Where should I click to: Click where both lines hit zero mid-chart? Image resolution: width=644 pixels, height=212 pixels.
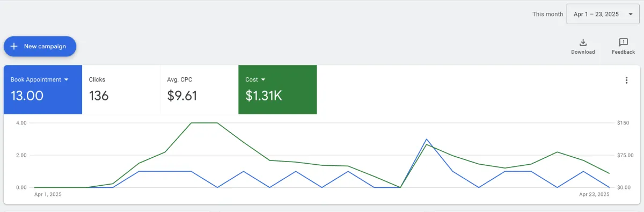[x=400, y=187]
